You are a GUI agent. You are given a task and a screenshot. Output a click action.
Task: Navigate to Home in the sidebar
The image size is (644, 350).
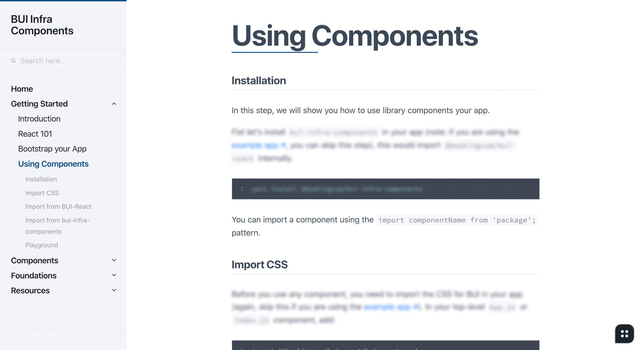tap(22, 89)
